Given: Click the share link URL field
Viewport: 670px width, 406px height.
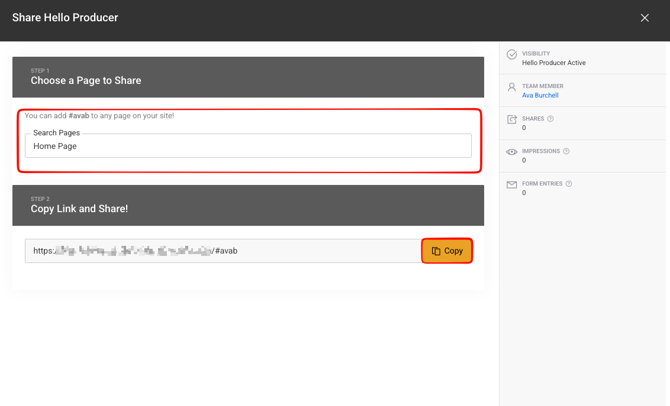Looking at the screenshot, I should [x=222, y=251].
